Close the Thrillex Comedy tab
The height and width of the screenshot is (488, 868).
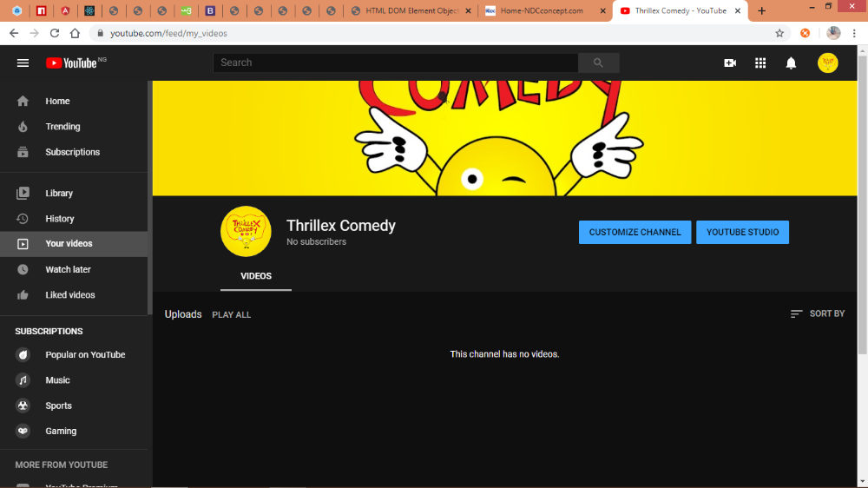(737, 10)
